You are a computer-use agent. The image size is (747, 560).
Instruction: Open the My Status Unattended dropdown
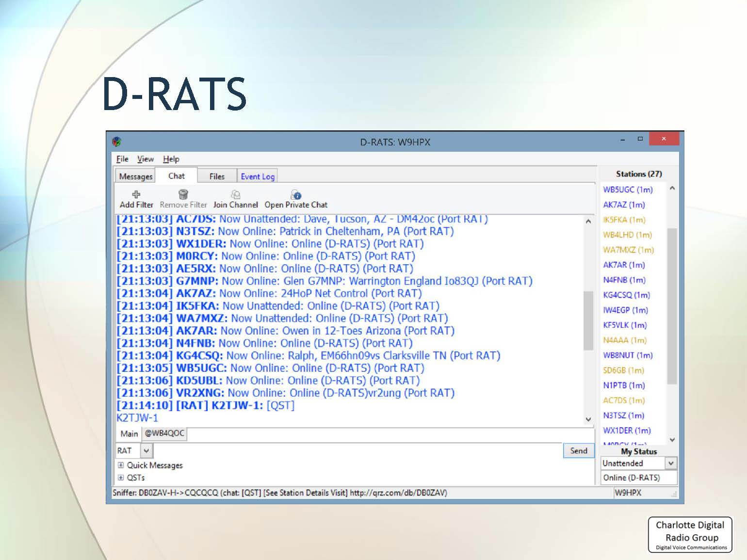click(671, 463)
